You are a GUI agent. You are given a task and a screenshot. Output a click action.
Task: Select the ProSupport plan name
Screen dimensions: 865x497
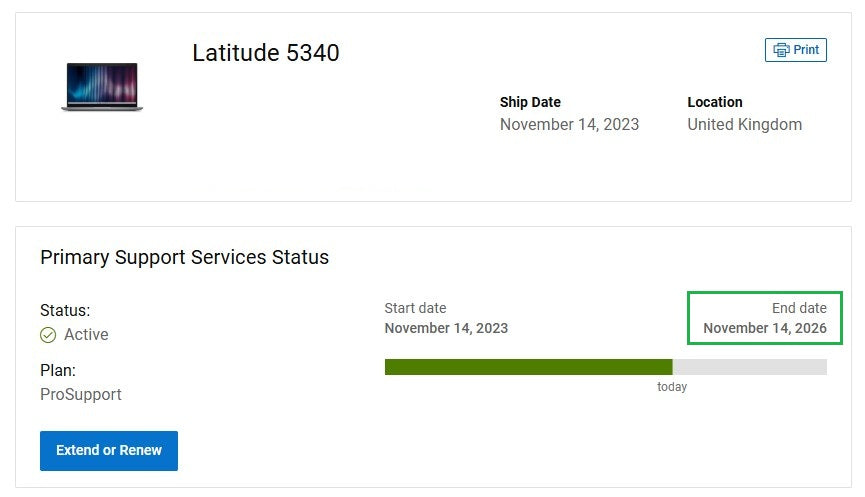(81, 395)
